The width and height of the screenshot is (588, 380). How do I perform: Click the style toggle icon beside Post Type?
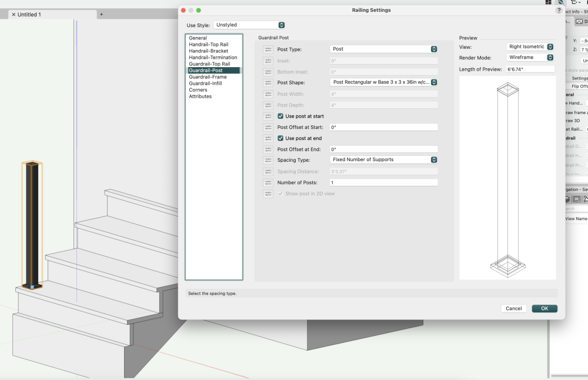click(x=268, y=49)
